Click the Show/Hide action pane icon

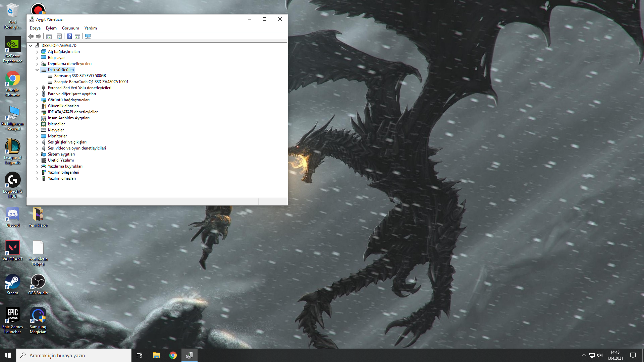point(77,36)
